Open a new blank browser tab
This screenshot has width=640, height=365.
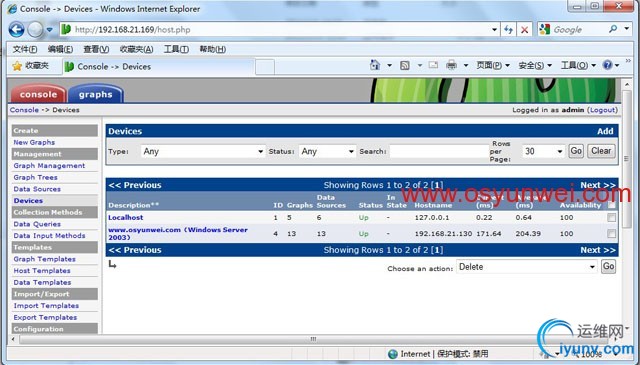[265, 67]
